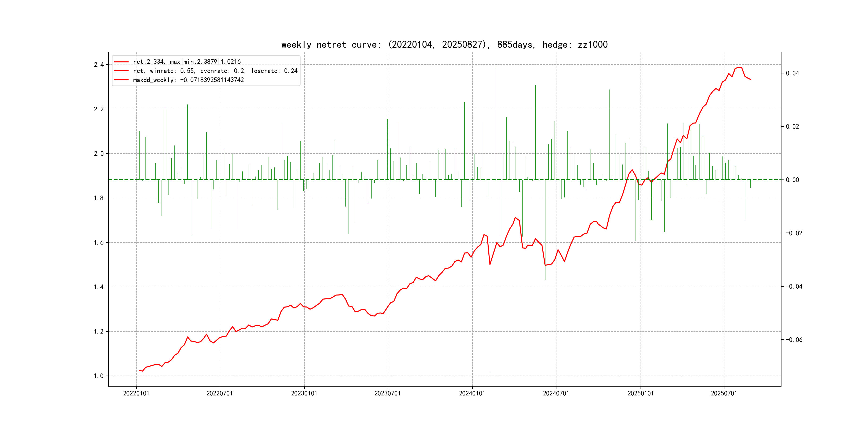The width and height of the screenshot is (868, 434).
Task: Click the 20220101 x-axis label
Action: click(x=136, y=393)
